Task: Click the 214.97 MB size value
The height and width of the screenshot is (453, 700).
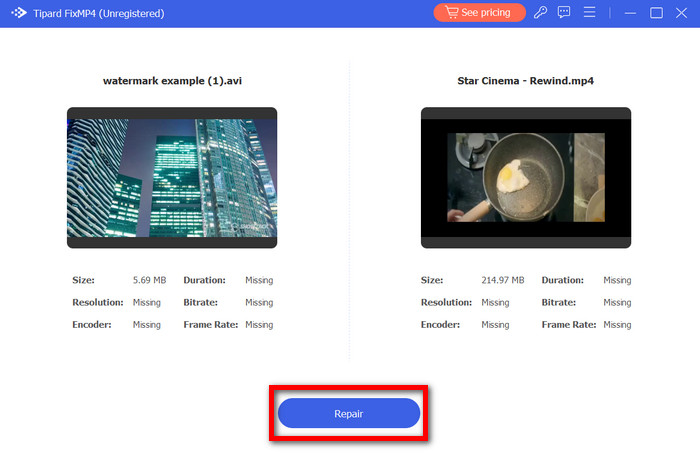Action: click(x=501, y=281)
